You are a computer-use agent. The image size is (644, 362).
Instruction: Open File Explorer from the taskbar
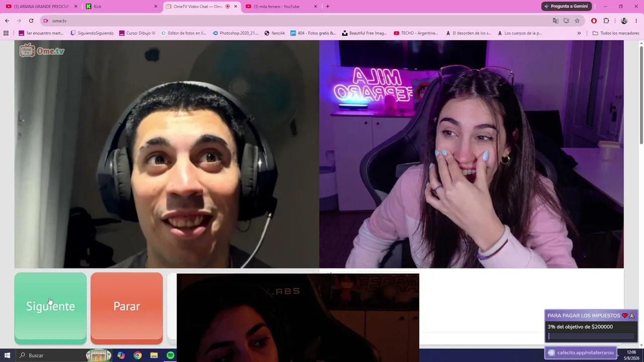pos(154,355)
